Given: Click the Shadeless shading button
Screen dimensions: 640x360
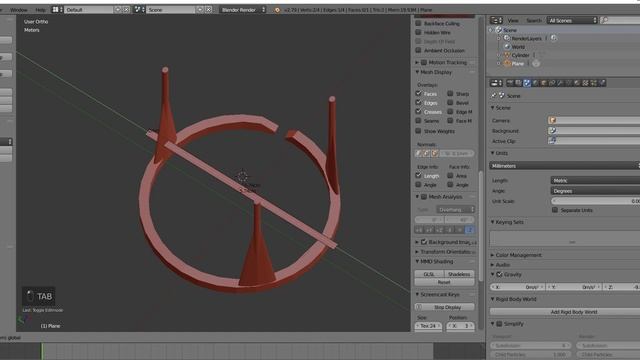Looking at the screenshot, I should (x=459, y=274).
